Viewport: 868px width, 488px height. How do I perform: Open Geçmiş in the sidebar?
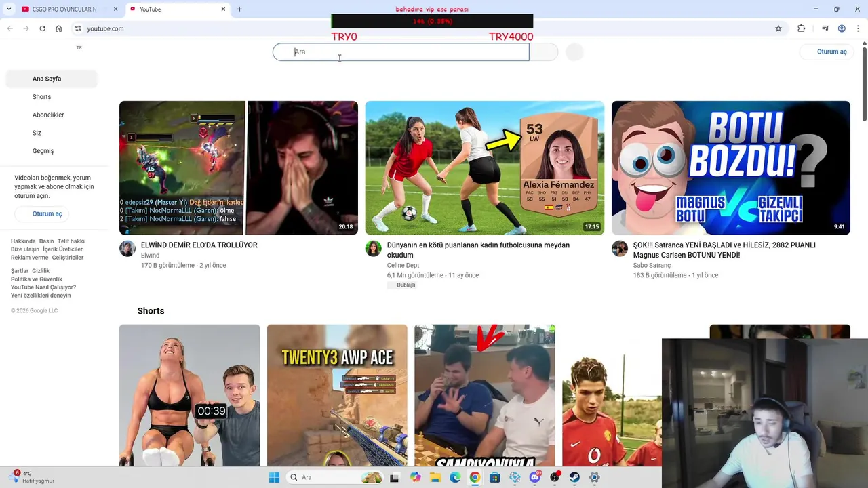pyautogui.click(x=51, y=151)
